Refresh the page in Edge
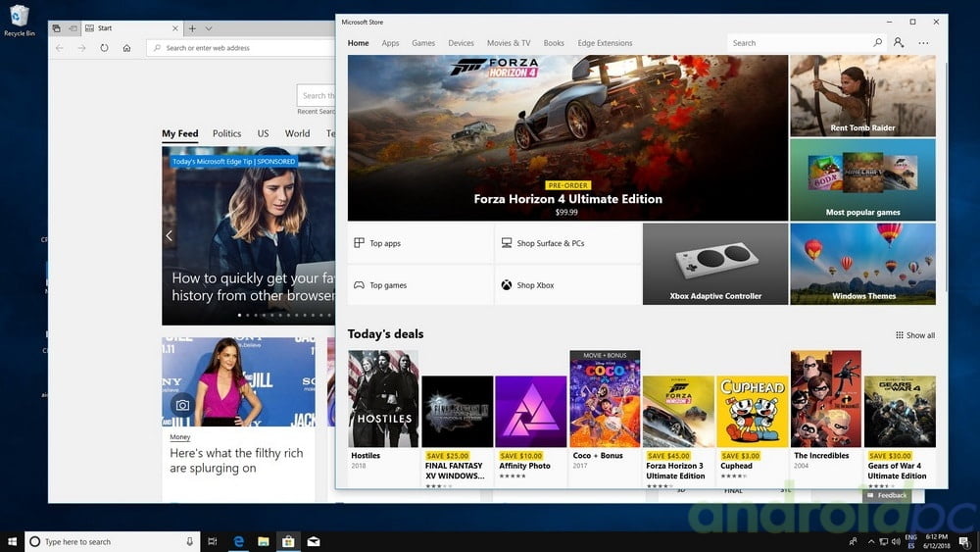 (x=104, y=48)
